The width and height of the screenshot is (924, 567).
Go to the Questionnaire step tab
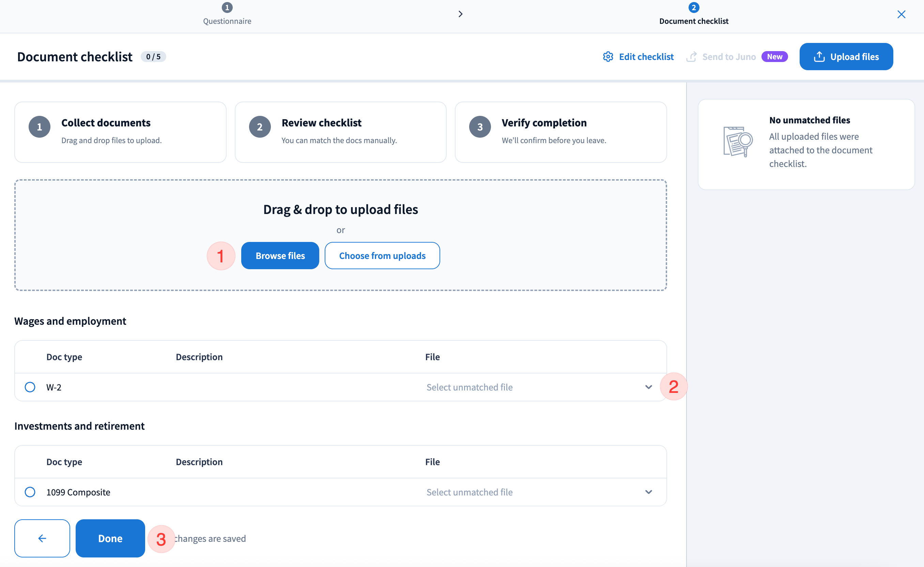[227, 14]
